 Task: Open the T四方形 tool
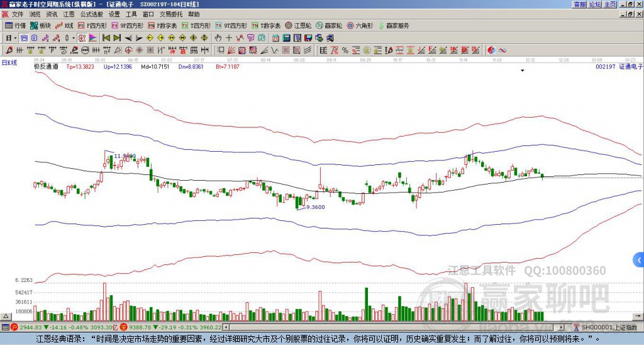pos(196,25)
